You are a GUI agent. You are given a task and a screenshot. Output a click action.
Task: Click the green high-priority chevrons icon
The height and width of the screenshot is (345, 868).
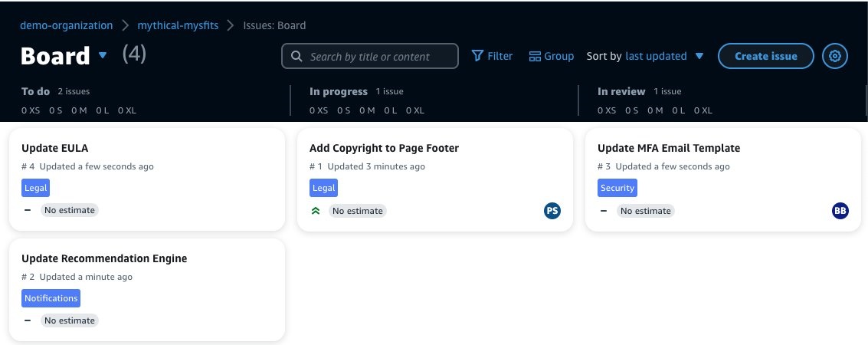(316, 210)
